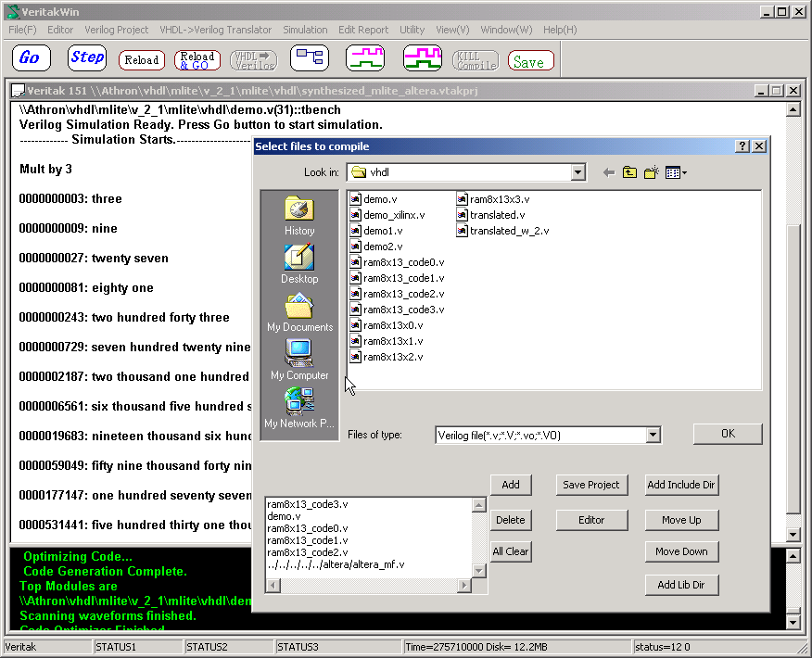Image resolution: width=812 pixels, height=658 pixels.
Task: Click the Add button
Action: click(511, 485)
